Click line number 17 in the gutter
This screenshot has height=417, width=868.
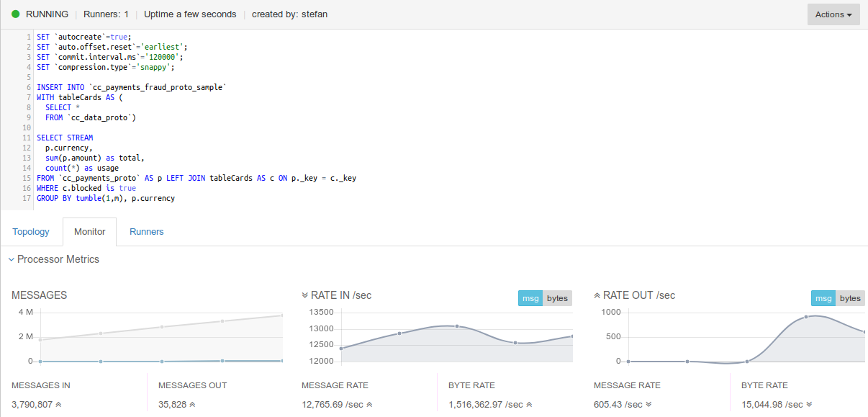27,198
